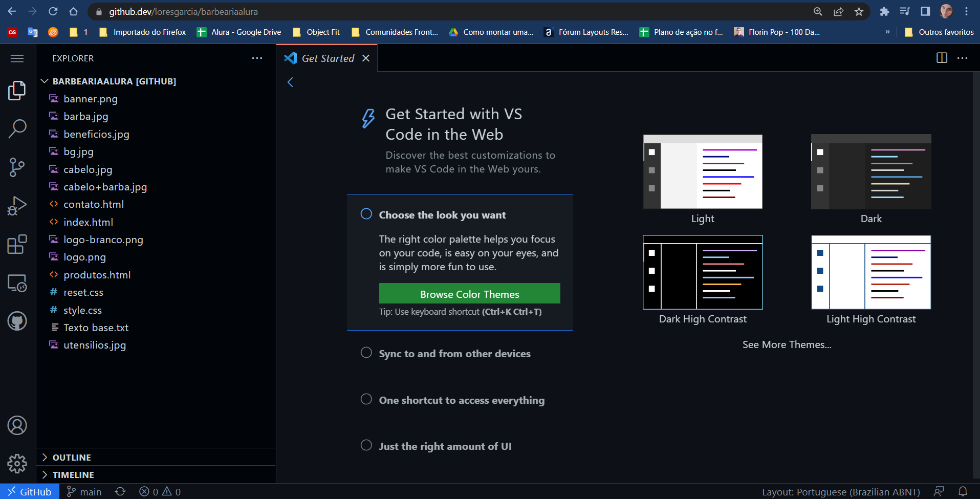Screen dimensions: 980x499
Task: Open editor more actions menu
Action: (962, 58)
